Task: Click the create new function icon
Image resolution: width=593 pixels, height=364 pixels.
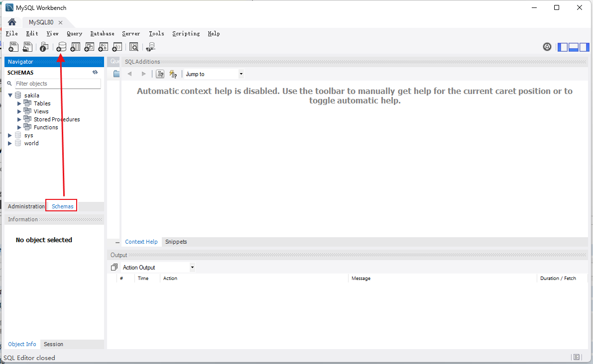Action: 117,47
